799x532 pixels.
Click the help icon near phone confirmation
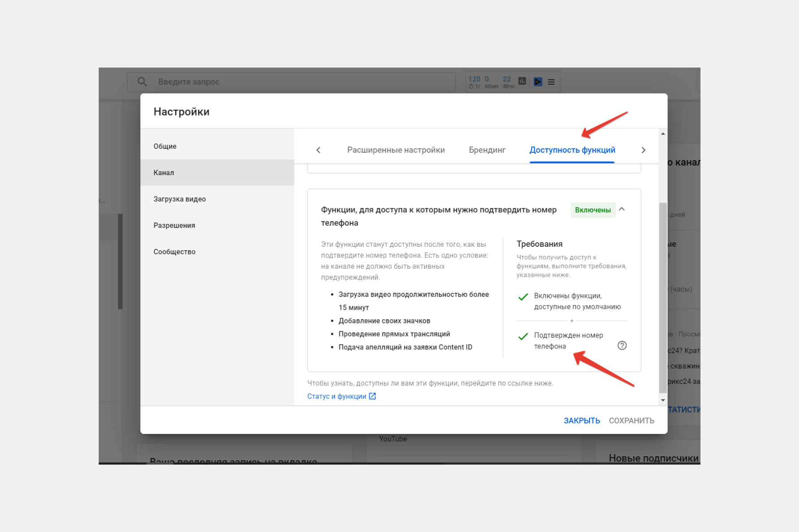click(622, 345)
